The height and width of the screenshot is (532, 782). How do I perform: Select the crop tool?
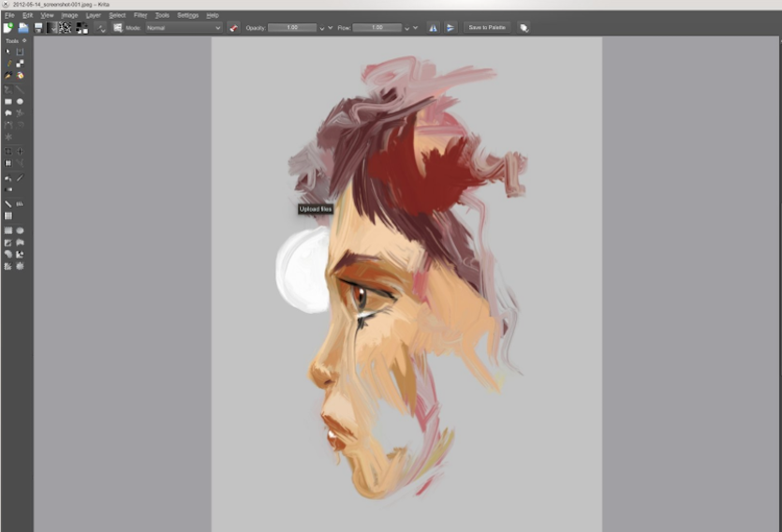[x=8, y=151]
